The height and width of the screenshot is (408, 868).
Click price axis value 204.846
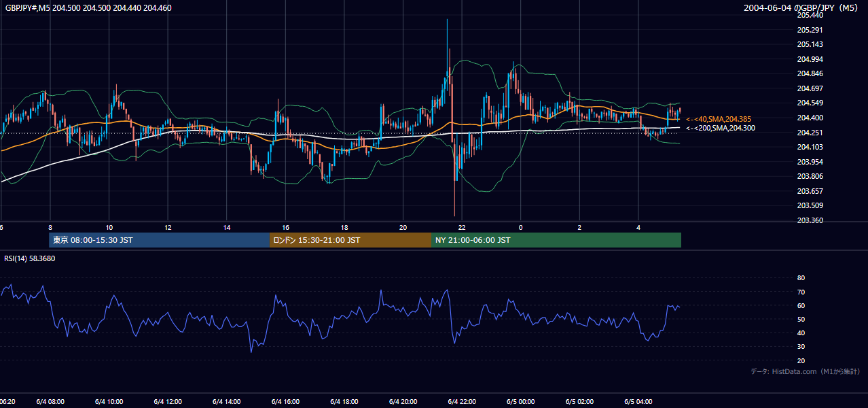(x=810, y=73)
